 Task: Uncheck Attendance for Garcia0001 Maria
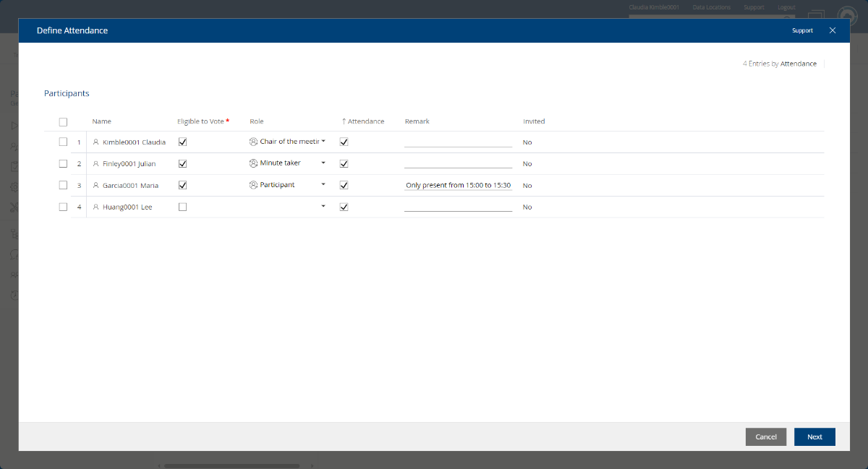click(344, 185)
